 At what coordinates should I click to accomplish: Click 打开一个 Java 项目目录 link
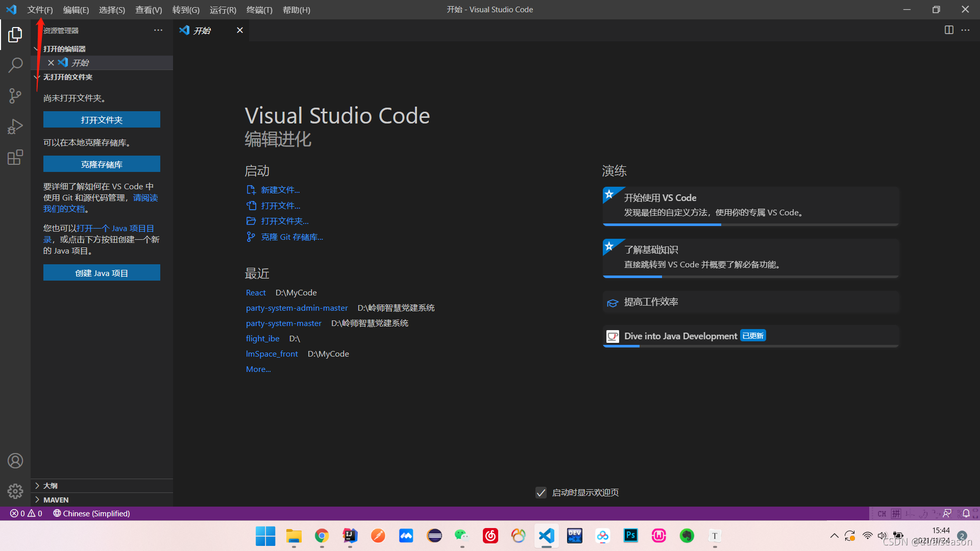115,228
